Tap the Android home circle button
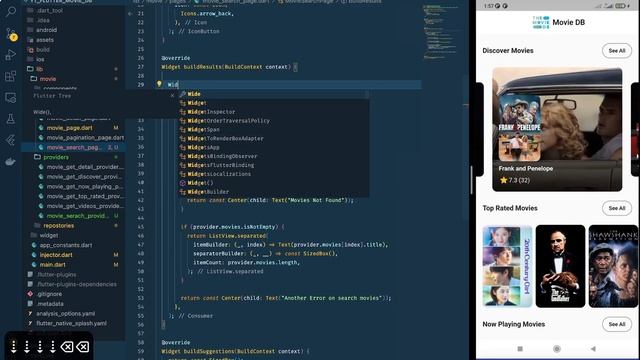 557,349
